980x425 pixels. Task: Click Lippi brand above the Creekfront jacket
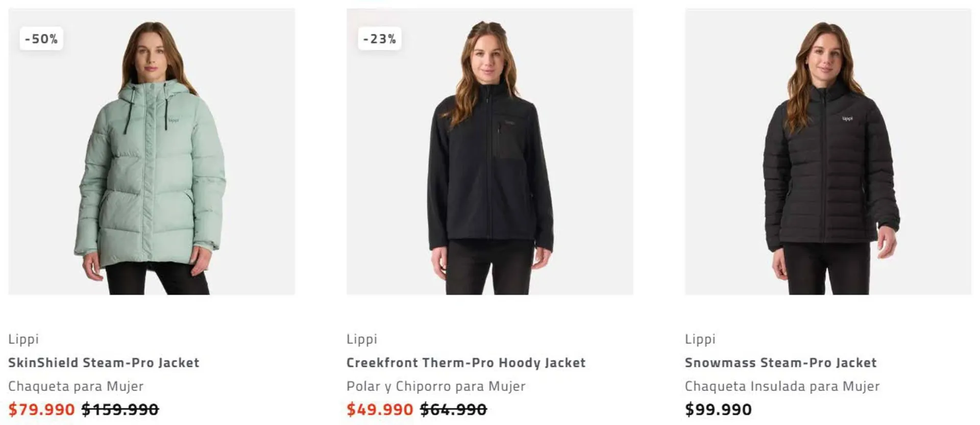362,339
